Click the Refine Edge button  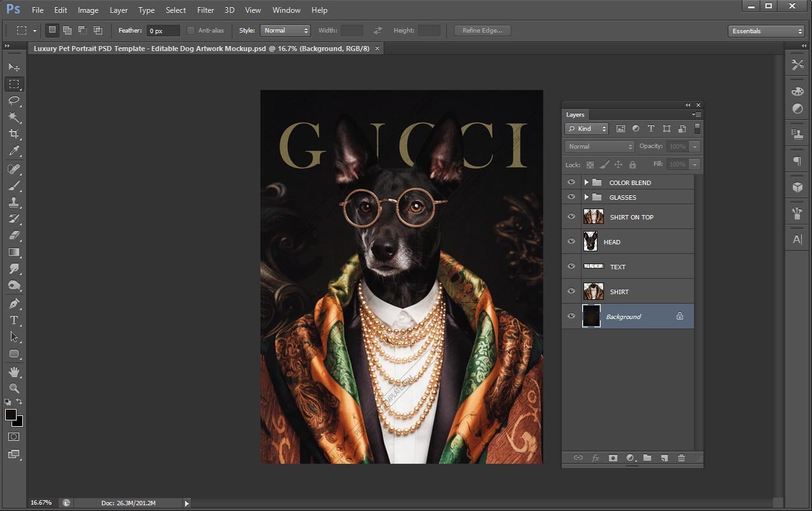tap(482, 31)
